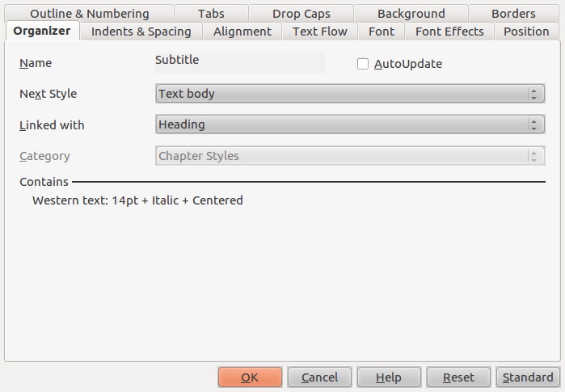Open the Next Style dropdown
Viewport: 565px width, 392px height.
point(350,94)
